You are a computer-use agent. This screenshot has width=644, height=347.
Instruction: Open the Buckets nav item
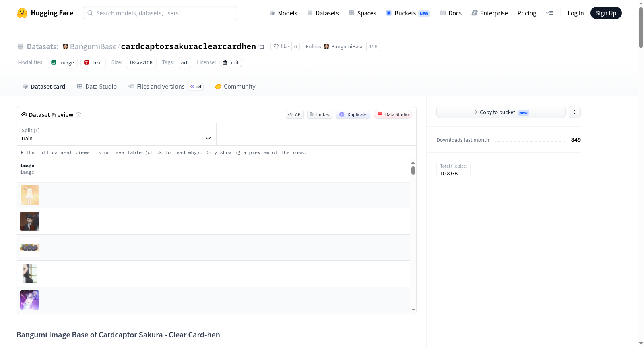[x=408, y=13]
